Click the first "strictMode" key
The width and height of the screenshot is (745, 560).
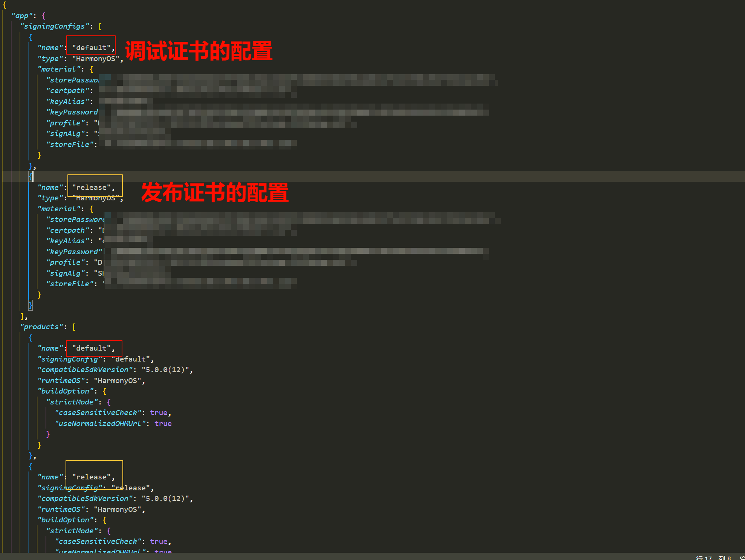[x=72, y=402]
